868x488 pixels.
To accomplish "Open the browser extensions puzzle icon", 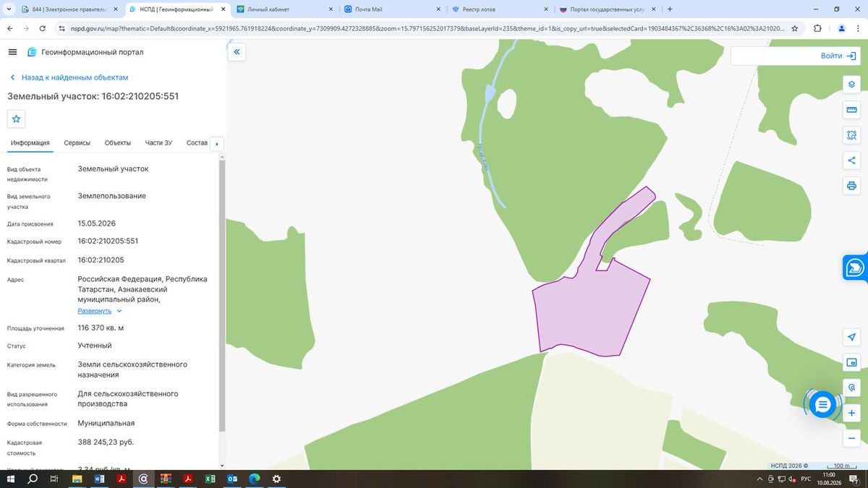I will click(817, 28).
